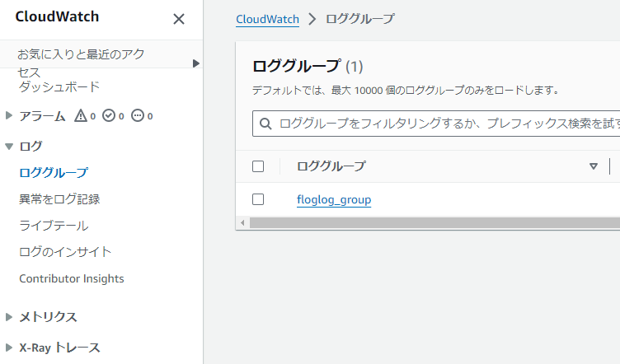The width and height of the screenshot is (620, 364).
Task: Click the search magnifier icon
Action: tap(265, 124)
